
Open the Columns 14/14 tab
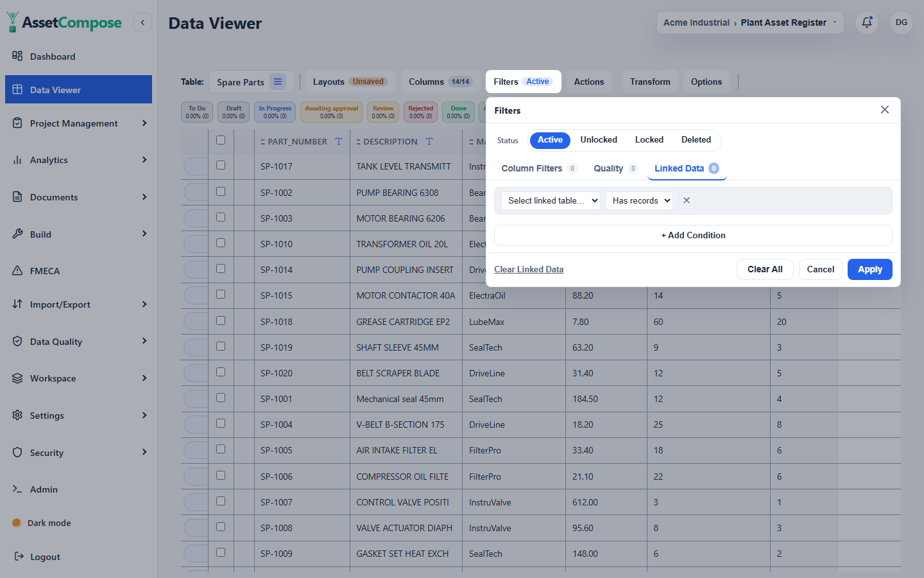pos(440,82)
